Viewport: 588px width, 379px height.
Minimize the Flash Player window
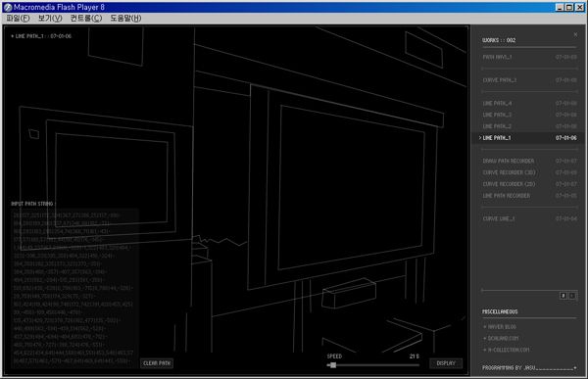[560, 7]
